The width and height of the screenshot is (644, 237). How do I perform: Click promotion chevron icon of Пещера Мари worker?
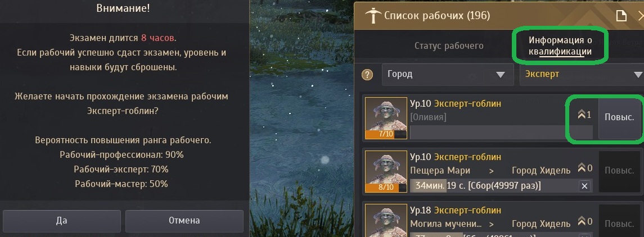point(582,168)
